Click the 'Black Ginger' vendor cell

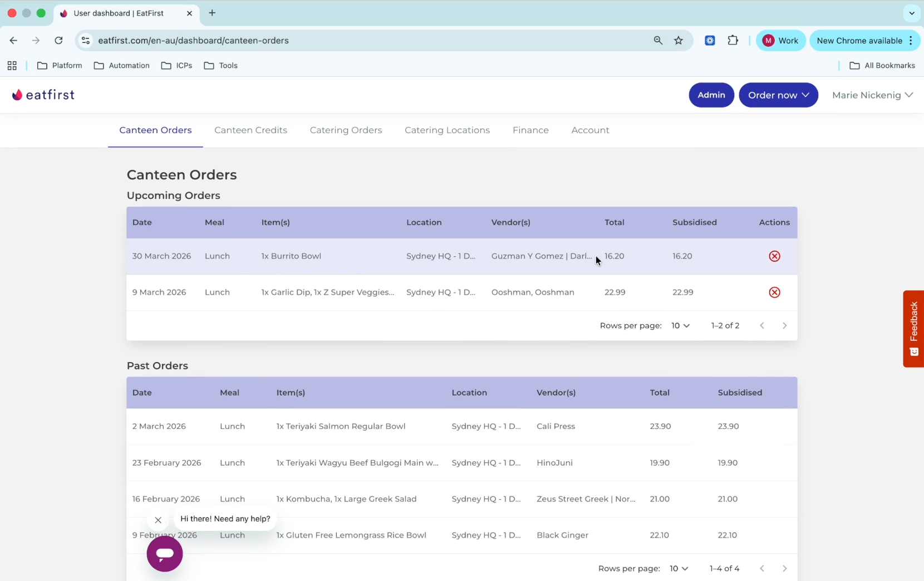pyautogui.click(x=562, y=535)
